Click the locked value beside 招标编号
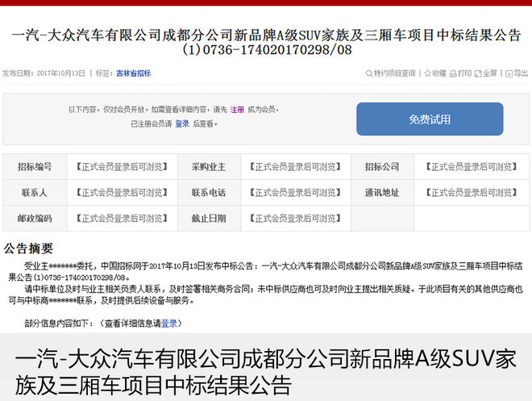 click(122, 167)
